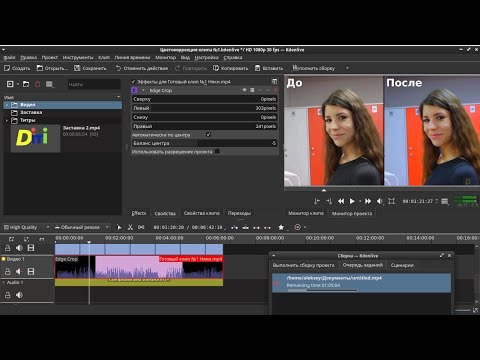
Task: Switch to the Монитор клипа tab
Action: (306, 213)
